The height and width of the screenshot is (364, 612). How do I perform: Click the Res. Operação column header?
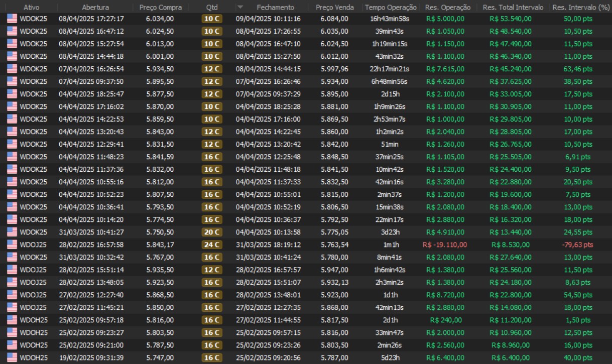(x=447, y=8)
